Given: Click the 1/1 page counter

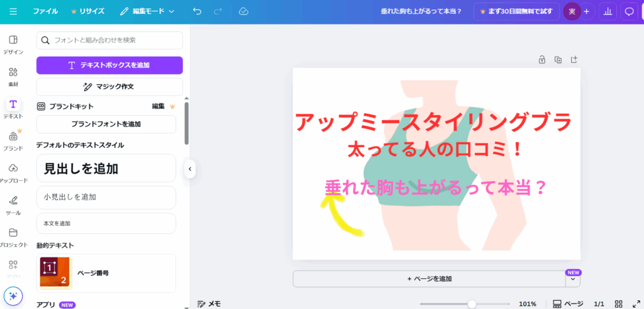Looking at the screenshot, I should coord(599,304).
